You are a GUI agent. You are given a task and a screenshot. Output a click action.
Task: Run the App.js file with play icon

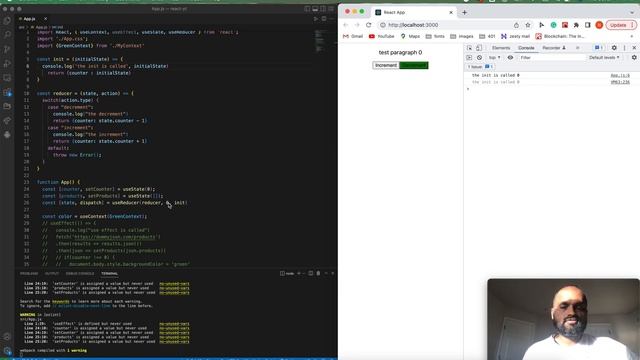[x=316, y=19]
